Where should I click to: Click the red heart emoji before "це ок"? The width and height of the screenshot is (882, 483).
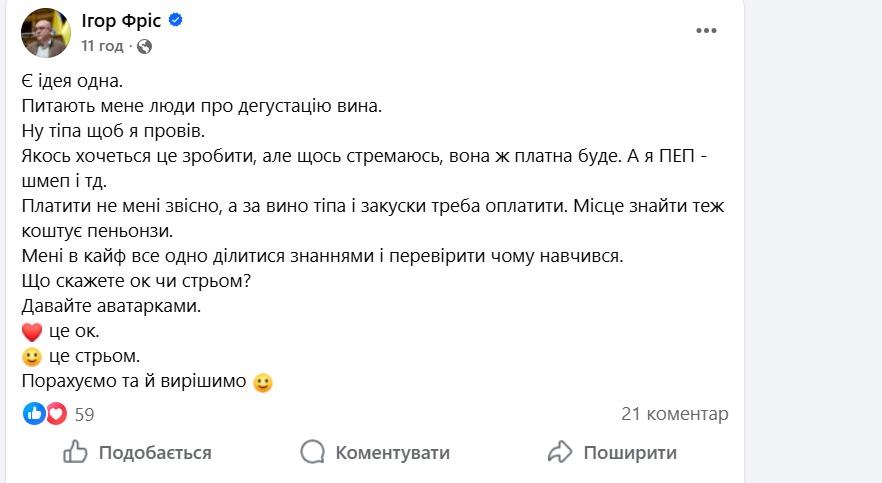pyautogui.click(x=31, y=332)
